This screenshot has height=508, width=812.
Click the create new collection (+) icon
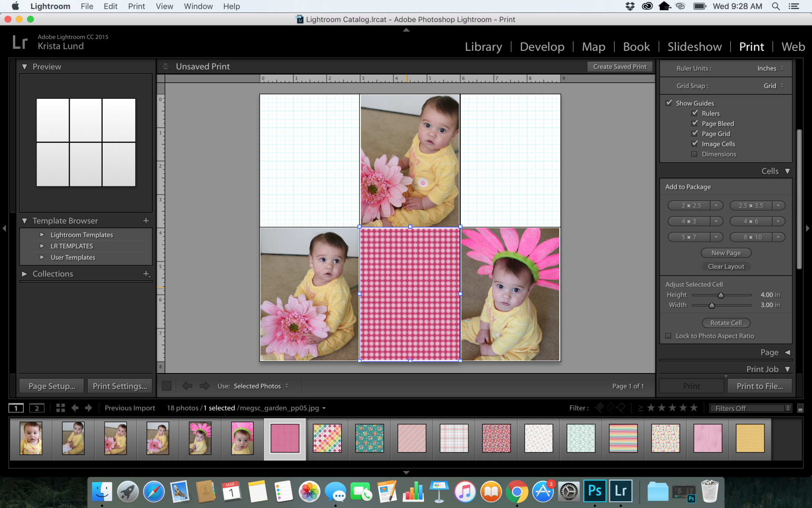[146, 273]
